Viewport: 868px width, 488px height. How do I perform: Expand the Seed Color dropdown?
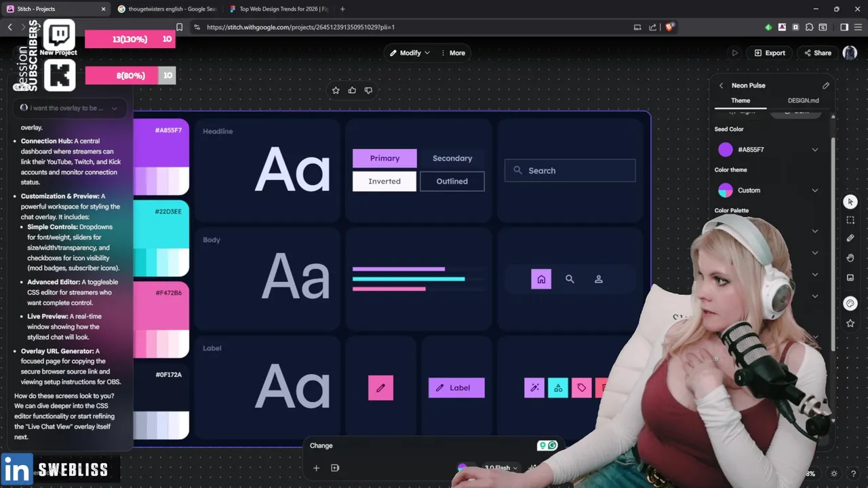pyautogui.click(x=815, y=150)
